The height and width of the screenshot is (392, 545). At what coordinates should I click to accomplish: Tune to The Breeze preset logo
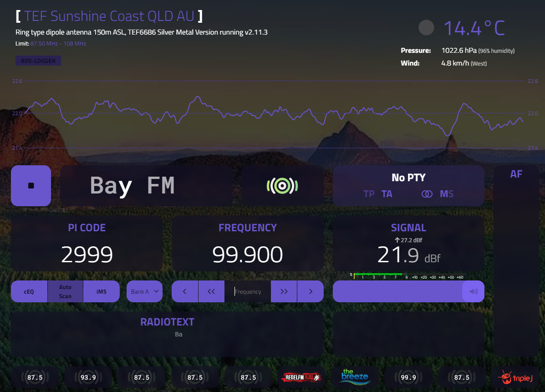(355, 377)
